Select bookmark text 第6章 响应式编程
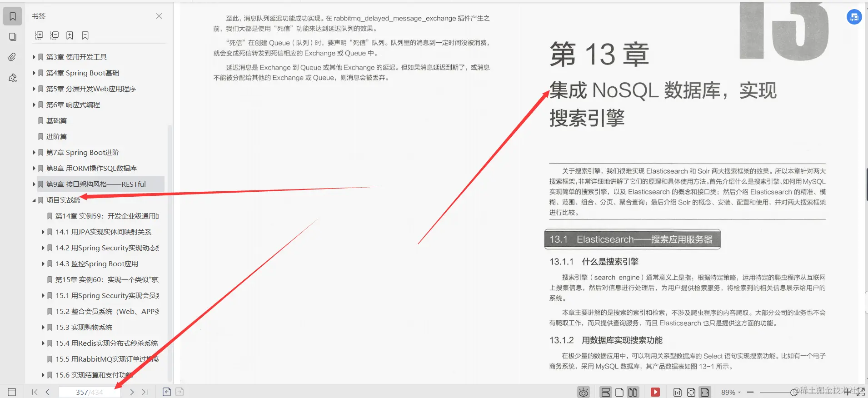868x398 pixels. point(73,104)
